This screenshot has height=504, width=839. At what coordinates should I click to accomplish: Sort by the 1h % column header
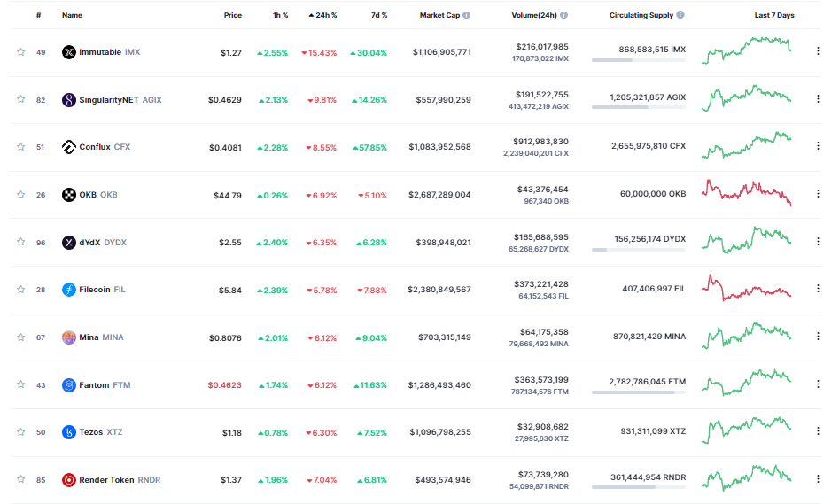[280, 15]
